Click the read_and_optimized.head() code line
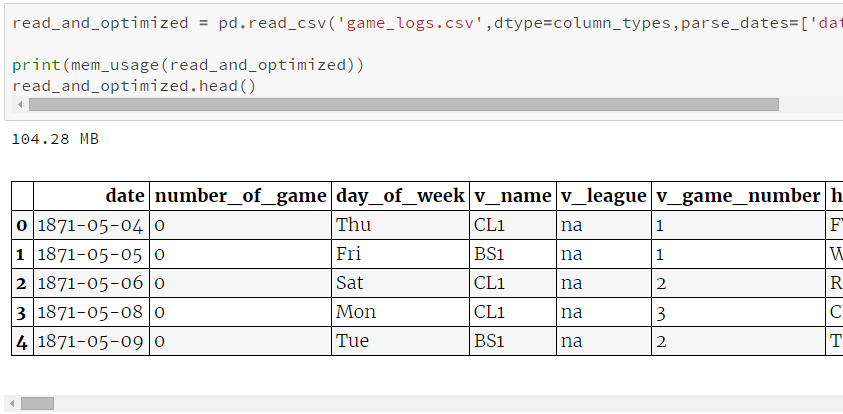 [134, 86]
